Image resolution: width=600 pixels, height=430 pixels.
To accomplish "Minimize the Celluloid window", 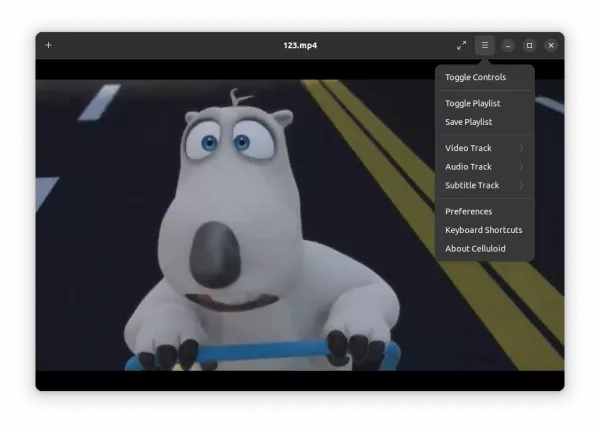I will point(508,46).
